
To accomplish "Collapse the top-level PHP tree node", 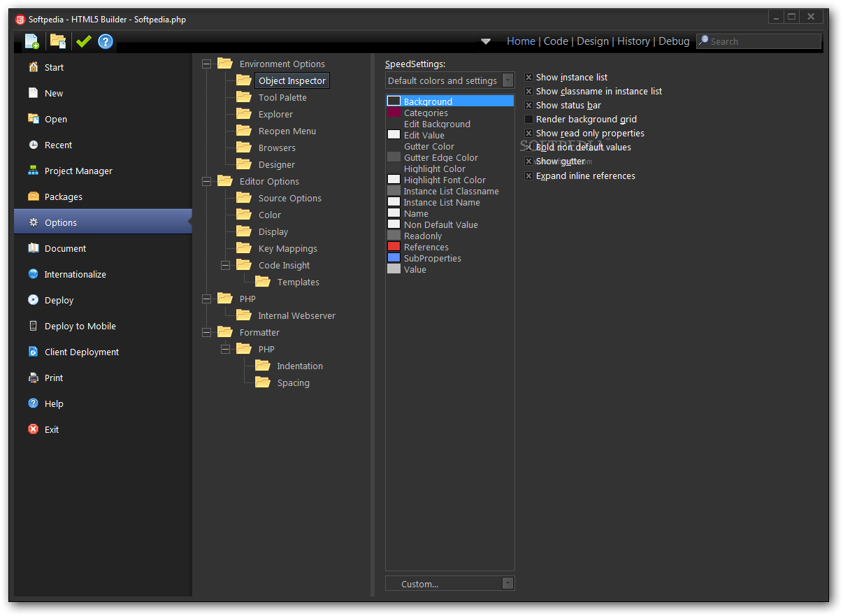I will [206, 299].
